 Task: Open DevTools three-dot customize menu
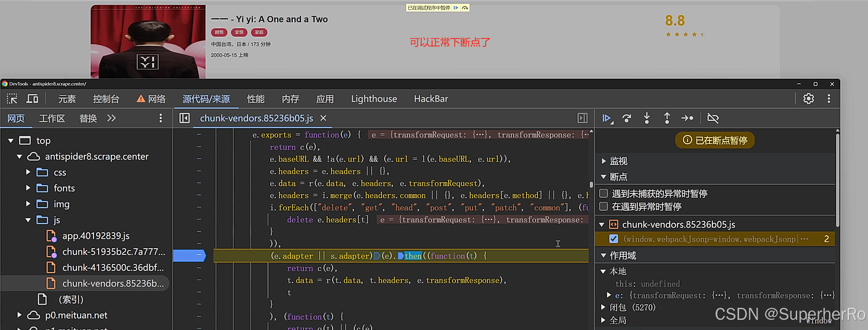click(829, 99)
